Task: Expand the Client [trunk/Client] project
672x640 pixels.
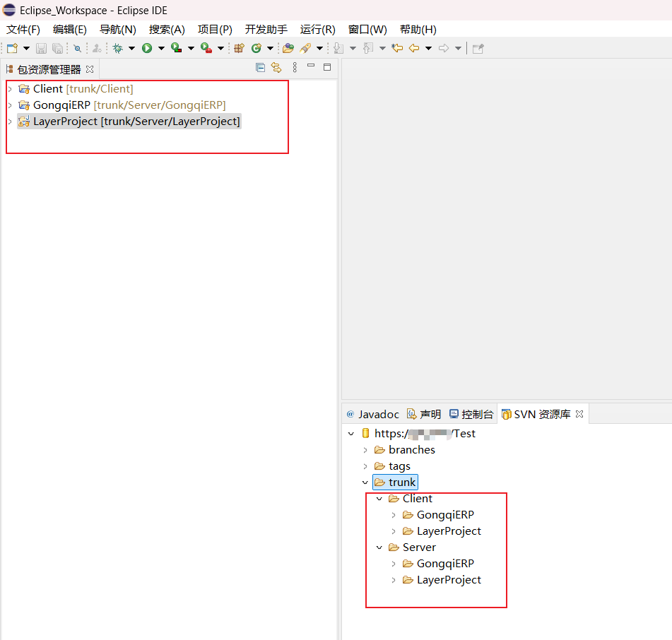Action: click(x=10, y=89)
